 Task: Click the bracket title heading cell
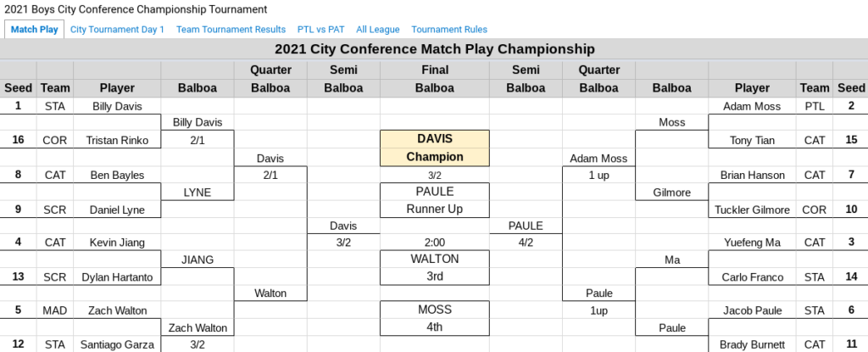(x=434, y=49)
